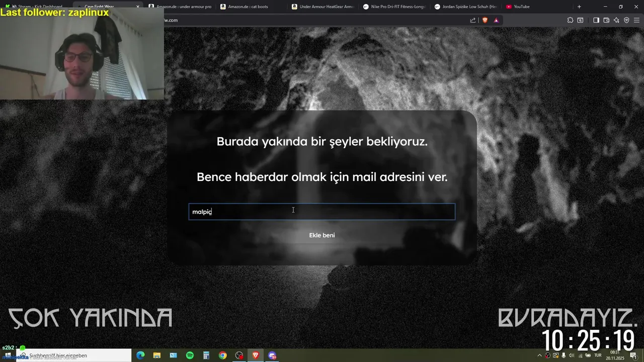Click the TUR keyboard language indicator
Screen dimensions: 644x362
pyautogui.click(x=598, y=355)
